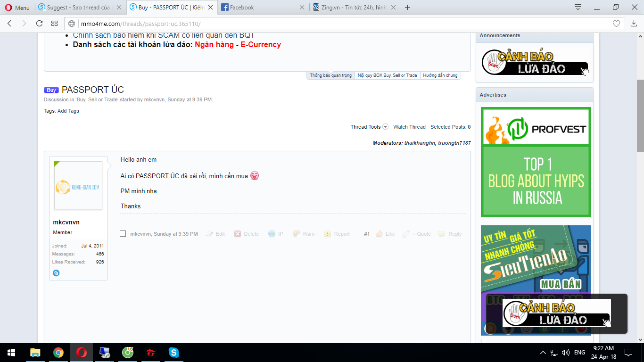The width and height of the screenshot is (644, 362).
Task: Open the Action Center notifications
Action: pos(628,353)
